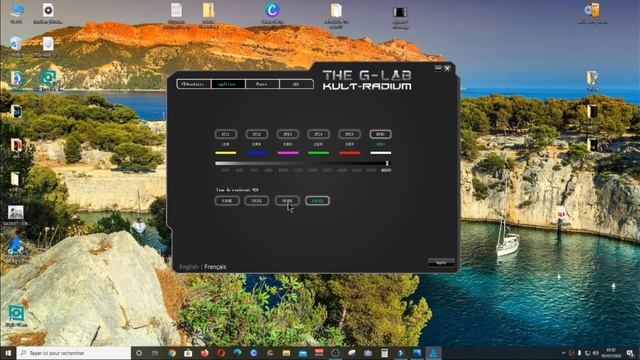
Task: Click the white DPI color swatch
Action: click(380, 153)
